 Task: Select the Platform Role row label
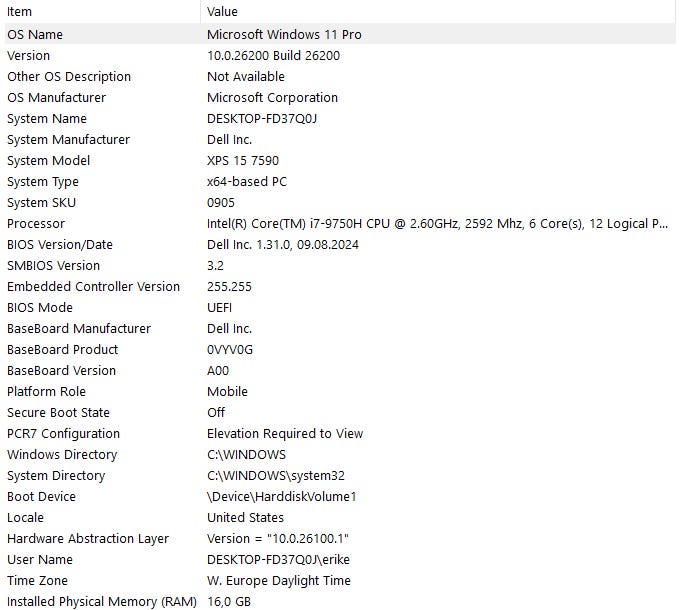46,391
